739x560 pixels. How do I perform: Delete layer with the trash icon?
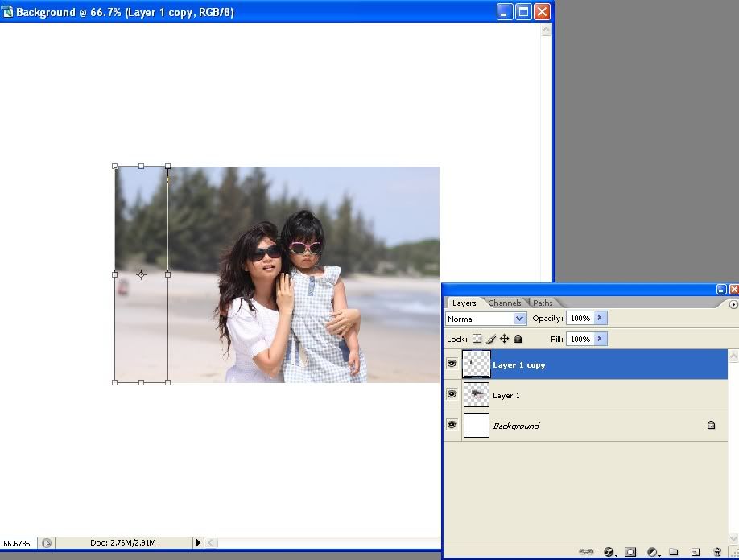[717, 552]
